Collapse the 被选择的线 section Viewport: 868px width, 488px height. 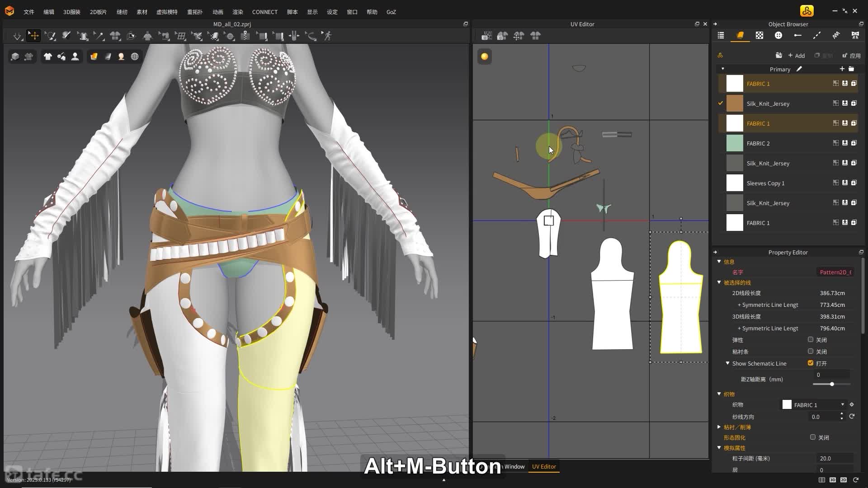point(719,282)
